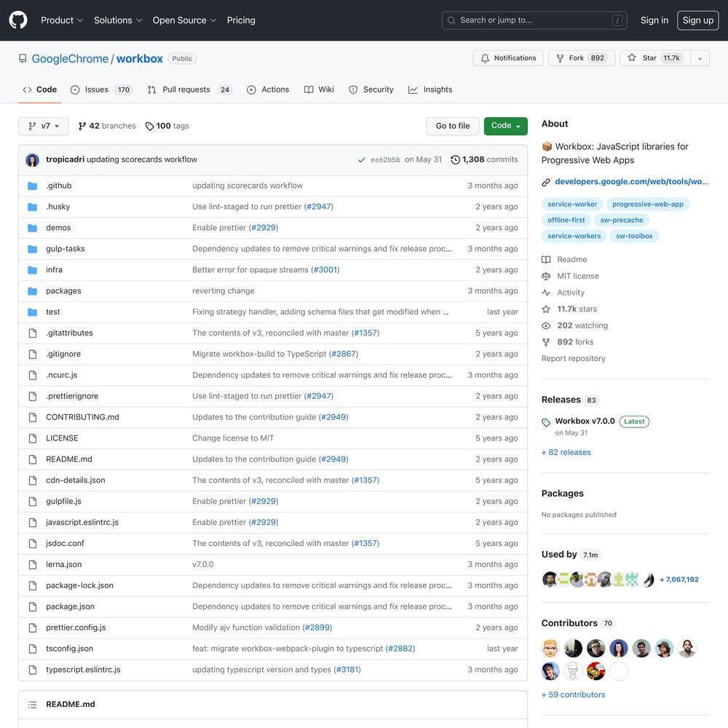Viewport: 728px width, 728px height.
Task: Click tropicadri's commit author avatar
Action: click(32, 159)
